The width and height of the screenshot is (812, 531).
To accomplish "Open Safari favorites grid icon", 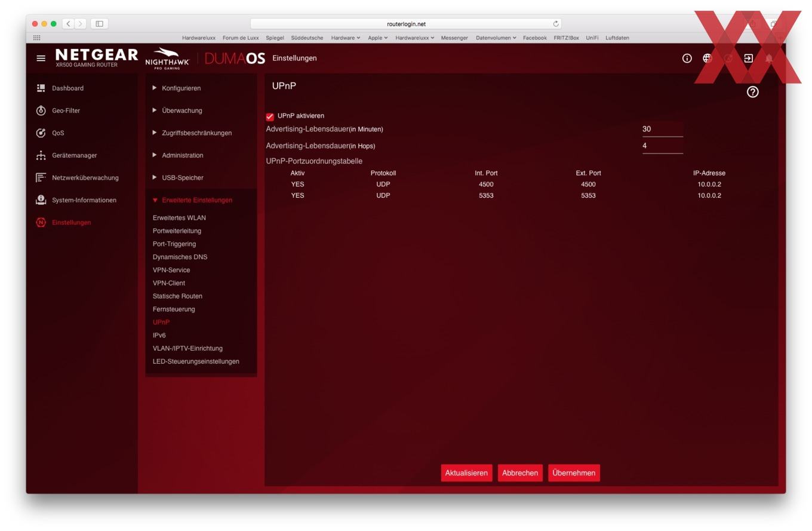I will click(x=36, y=38).
